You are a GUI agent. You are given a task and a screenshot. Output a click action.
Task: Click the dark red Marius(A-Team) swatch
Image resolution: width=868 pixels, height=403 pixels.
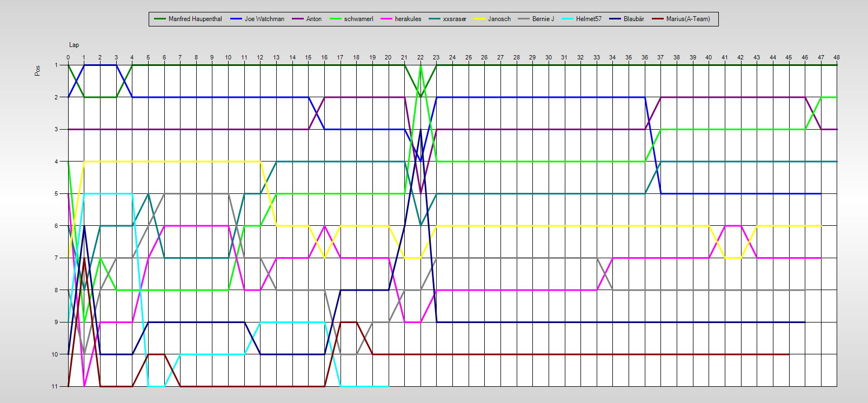click(658, 19)
